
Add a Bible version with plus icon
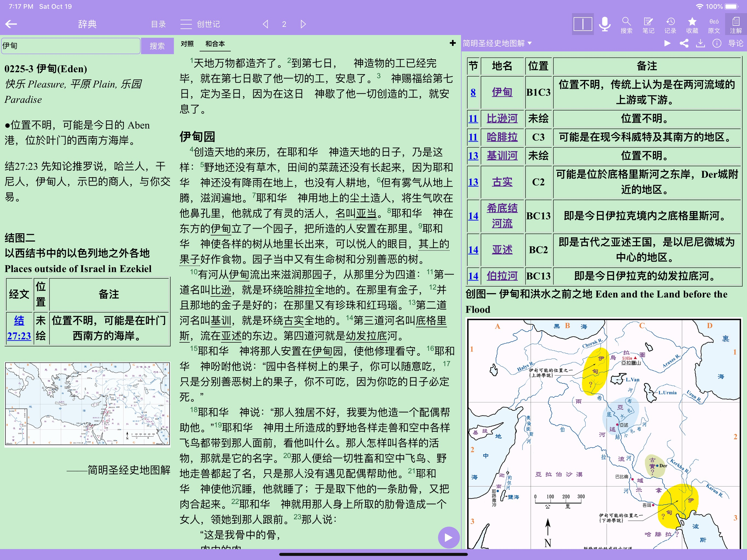(453, 43)
